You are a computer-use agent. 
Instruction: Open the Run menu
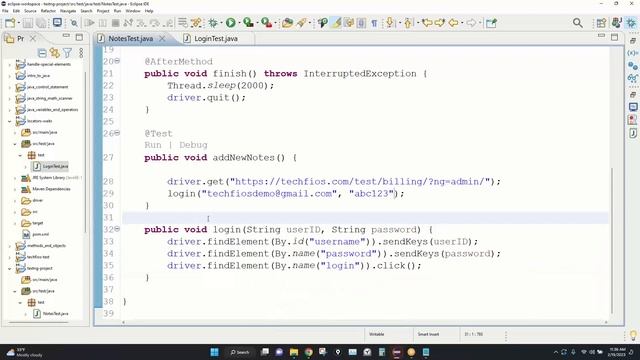click(x=117, y=11)
